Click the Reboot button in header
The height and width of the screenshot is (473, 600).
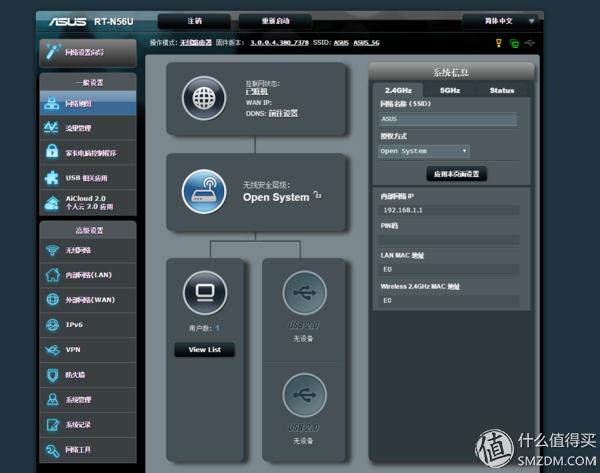point(276,21)
